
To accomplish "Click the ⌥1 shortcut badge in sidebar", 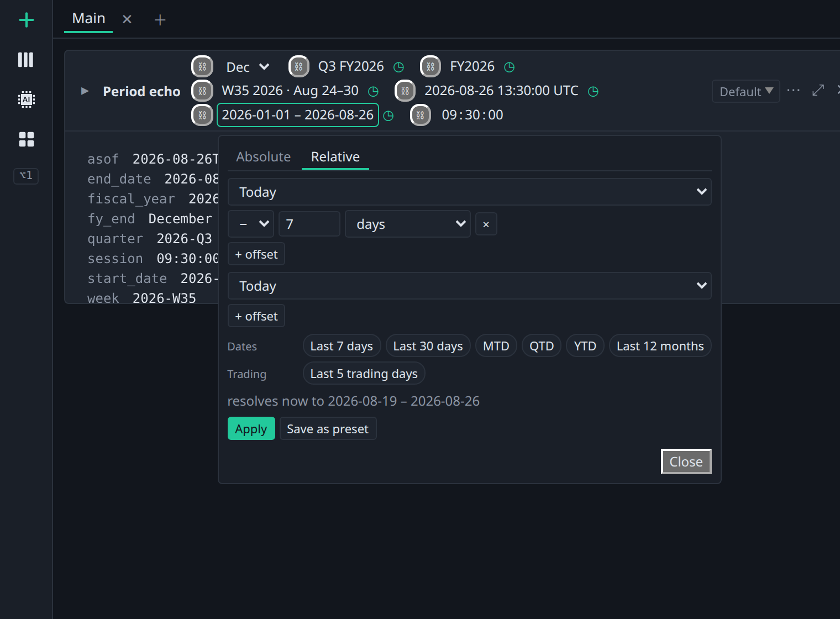I will [26, 176].
